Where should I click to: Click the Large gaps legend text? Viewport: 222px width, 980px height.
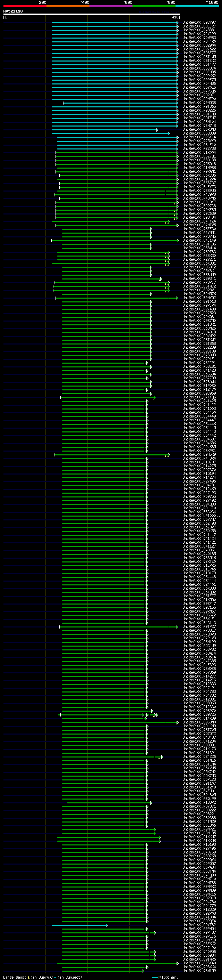(42, 977)
